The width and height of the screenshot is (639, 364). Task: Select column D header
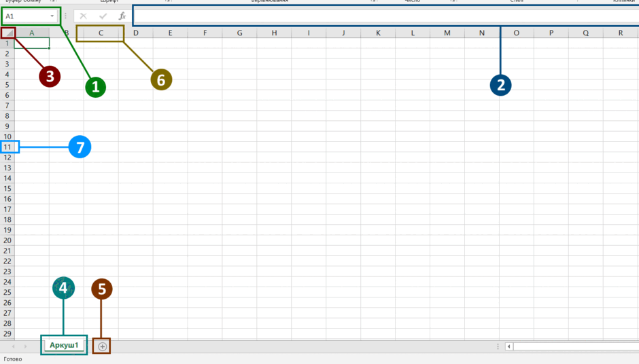coord(136,33)
